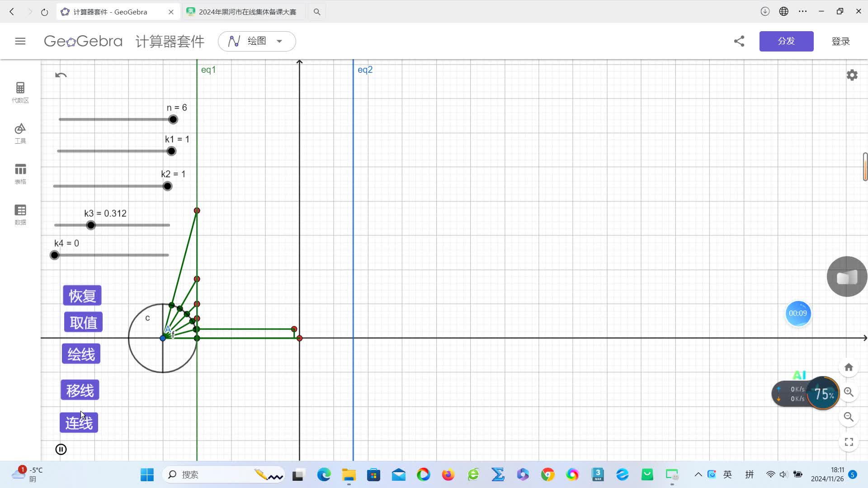
Task: Click the k3 = 0.312 slider handle
Action: (91, 225)
